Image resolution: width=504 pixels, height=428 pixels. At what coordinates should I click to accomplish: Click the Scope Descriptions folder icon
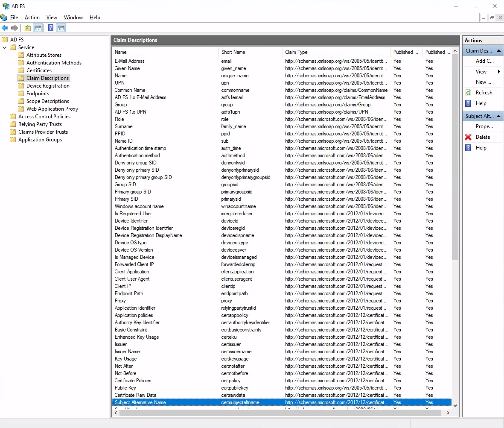click(x=21, y=101)
